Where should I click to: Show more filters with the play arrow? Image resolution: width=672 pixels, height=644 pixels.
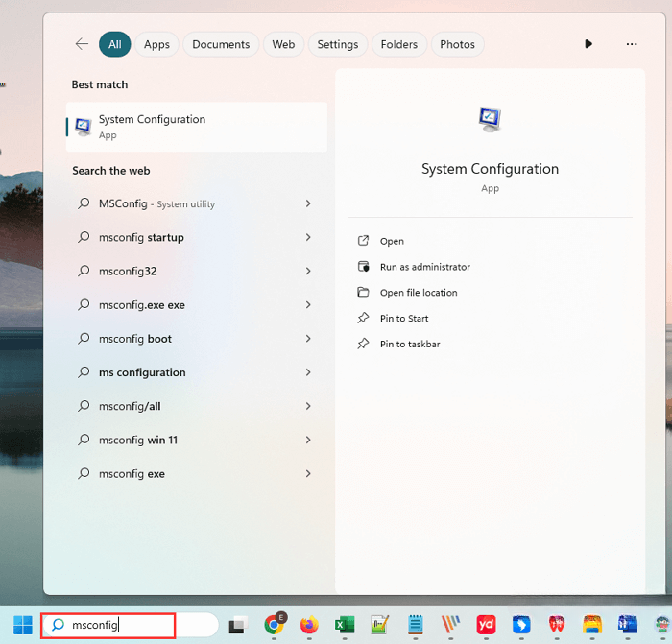click(588, 44)
